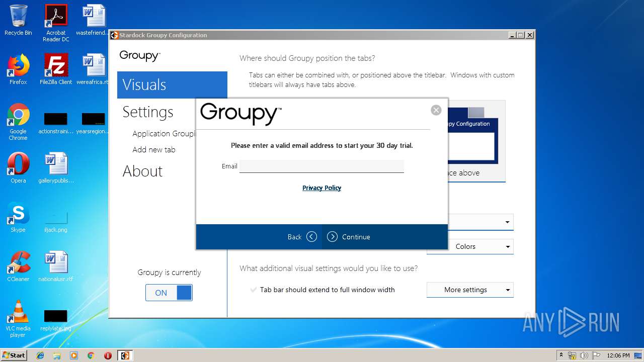
Task: Open the replylate.jpg image icon
Action: pyautogui.click(x=56, y=321)
